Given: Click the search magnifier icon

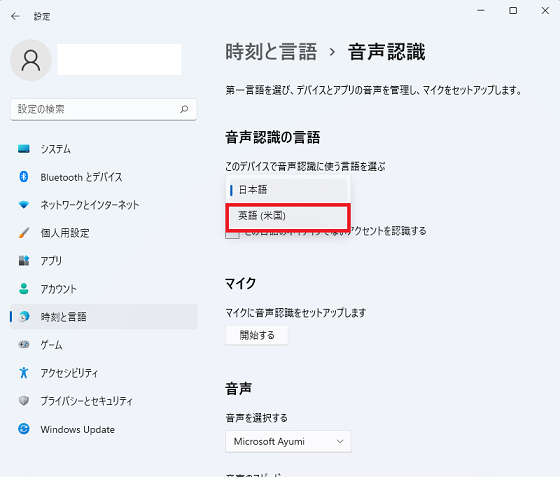Looking at the screenshot, I should pyautogui.click(x=184, y=109).
